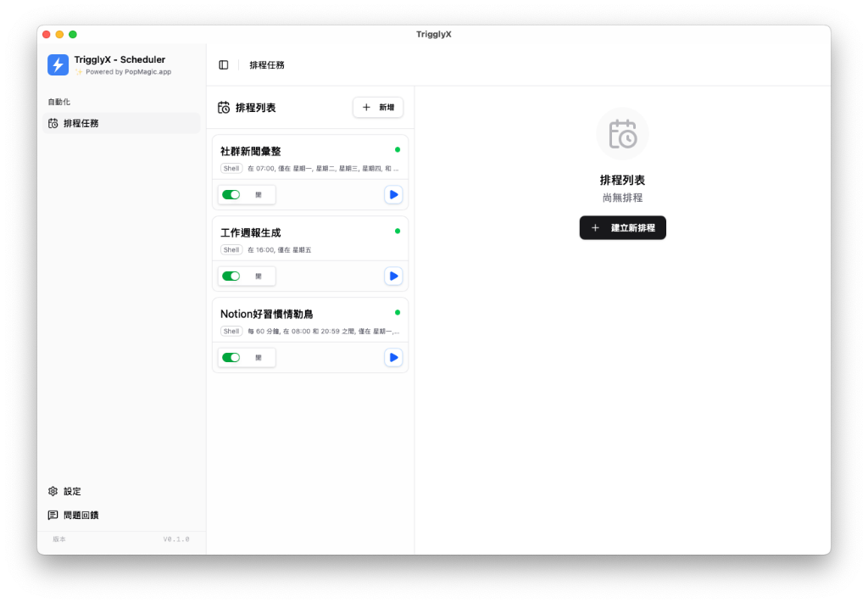Screen dimensions: 868x603
Task: Click the 問題回饋 feedback bubble icon
Action: tap(53, 515)
